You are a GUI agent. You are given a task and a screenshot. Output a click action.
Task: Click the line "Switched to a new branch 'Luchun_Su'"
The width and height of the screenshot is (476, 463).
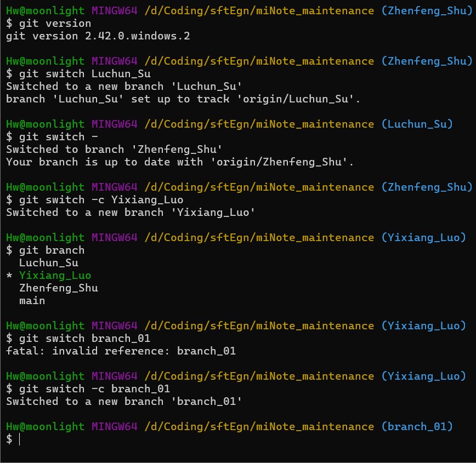tap(124, 87)
